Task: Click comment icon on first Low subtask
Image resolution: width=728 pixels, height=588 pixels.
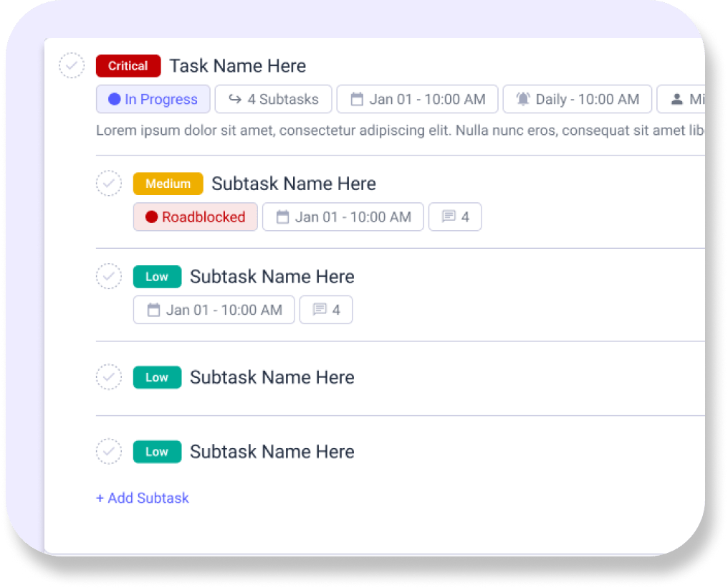Action: pos(320,310)
